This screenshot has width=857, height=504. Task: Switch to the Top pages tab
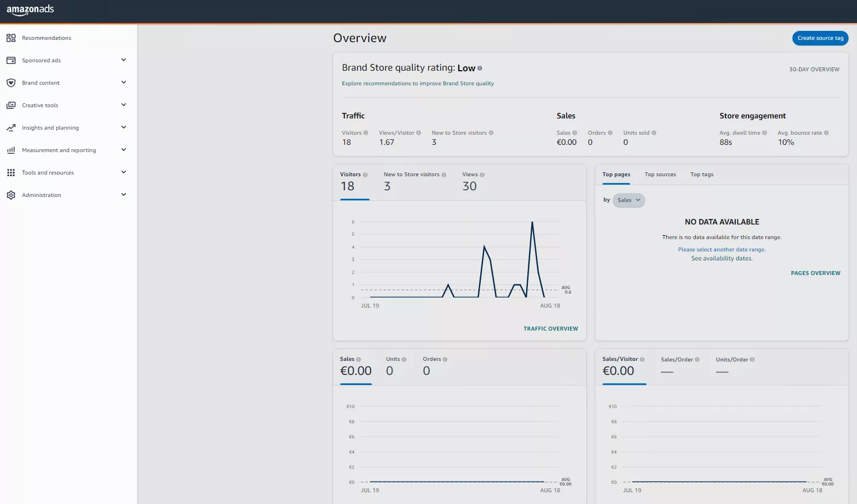point(616,175)
